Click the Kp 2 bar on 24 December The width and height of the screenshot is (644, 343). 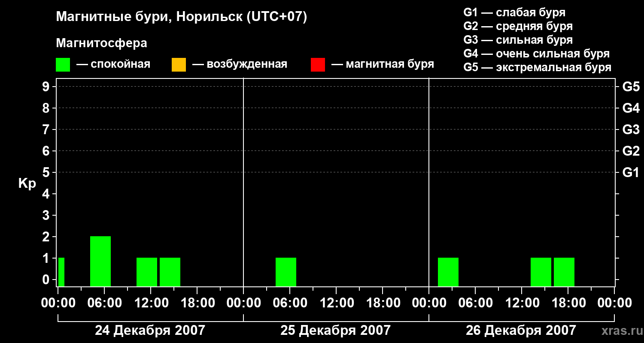pos(100,261)
